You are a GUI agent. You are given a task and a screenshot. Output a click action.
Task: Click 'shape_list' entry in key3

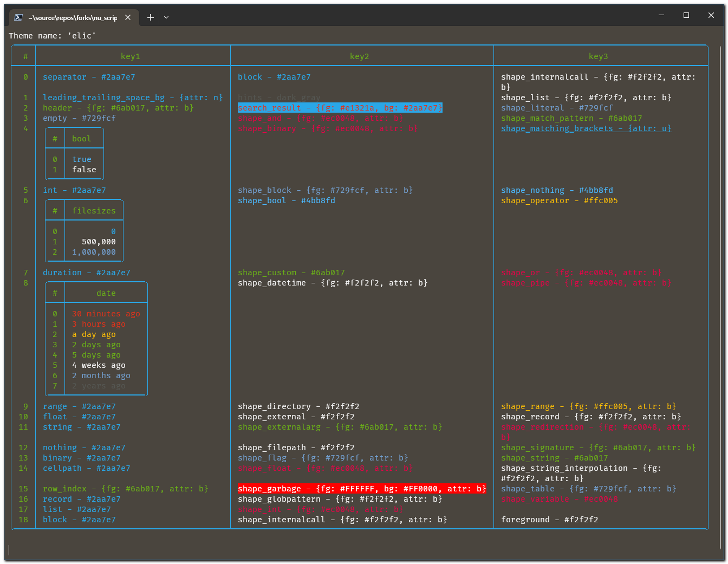click(586, 98)
